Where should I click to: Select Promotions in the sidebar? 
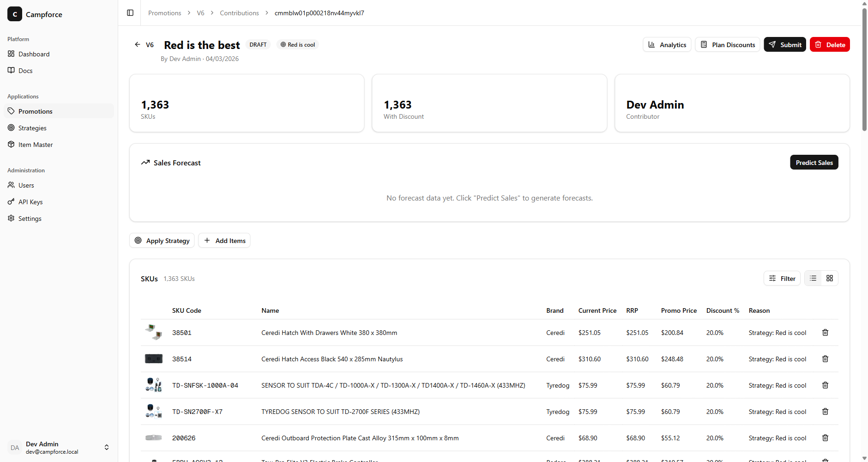pyautogui.click(x=59, y=111)
